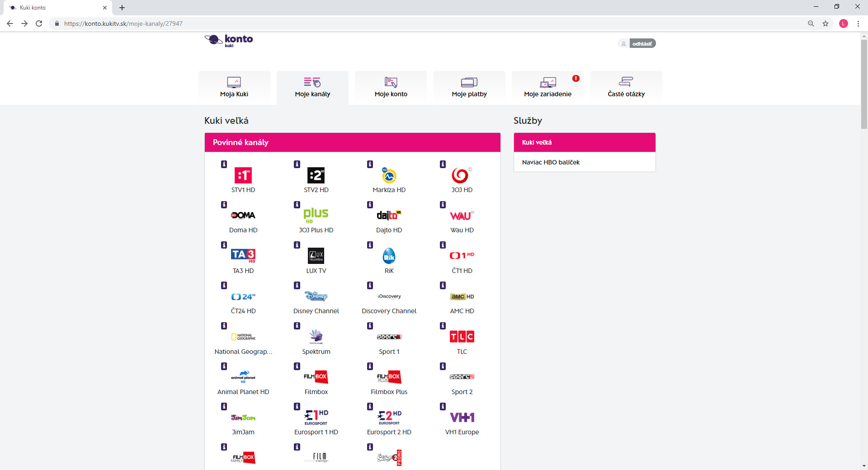Click the Eurosport 1 HD logo
Screen dimensions: 868x470
tap(316, 418)
